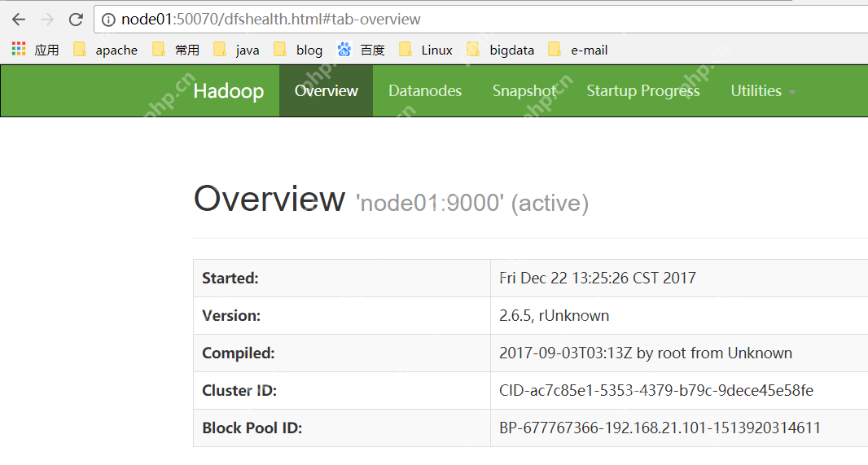Open the apache bookmark folder
This screenshot has height=465, width=868.
pyautogui.click(x=106, y=50)
